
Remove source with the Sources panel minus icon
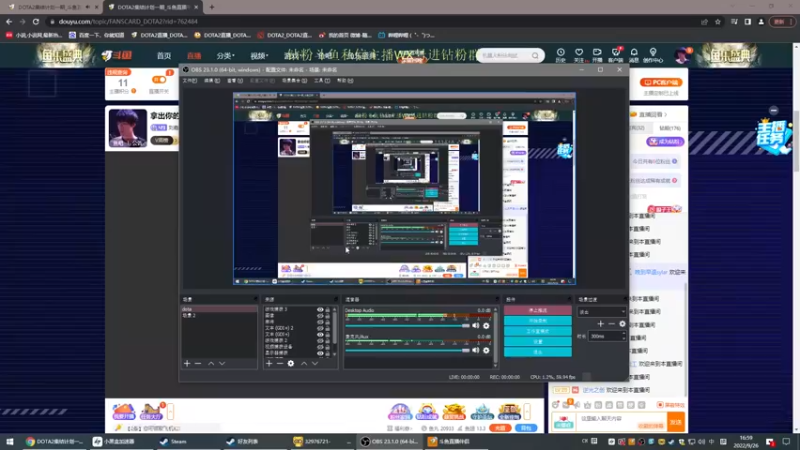[280, 363]
